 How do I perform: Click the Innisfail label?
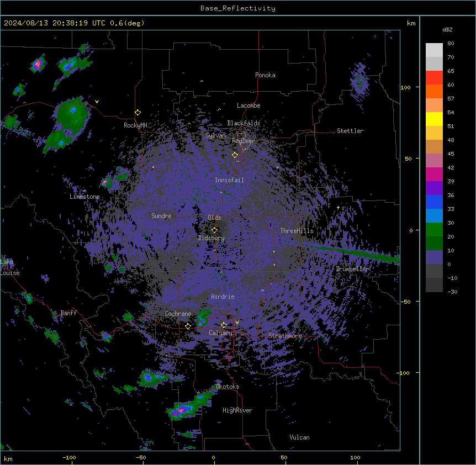(x=229, y=180)
